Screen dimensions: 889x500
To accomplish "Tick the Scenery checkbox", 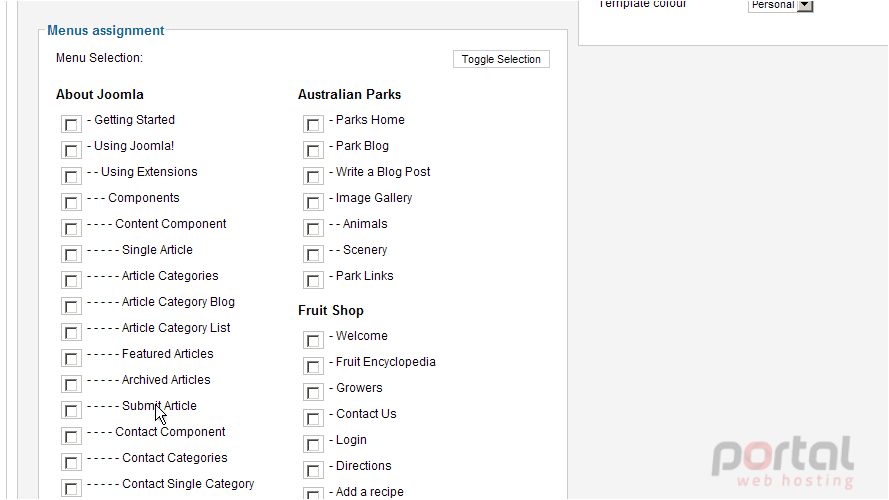I will (313, 255).
